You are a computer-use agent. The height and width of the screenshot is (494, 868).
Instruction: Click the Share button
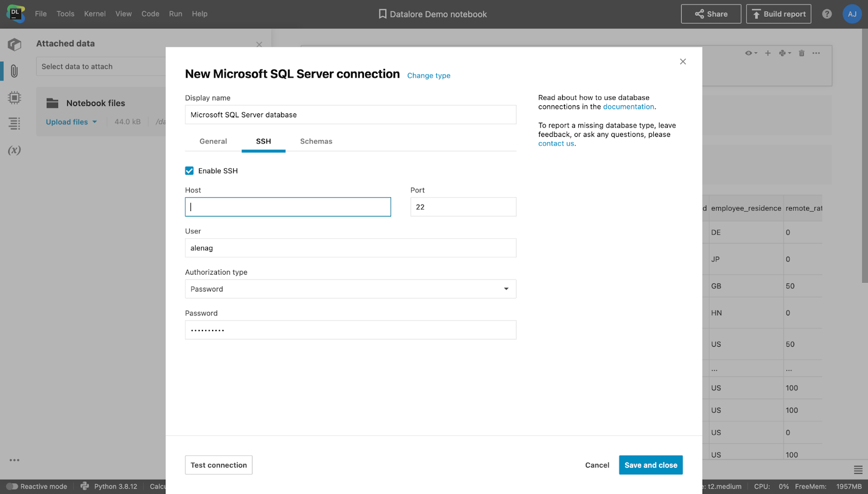711,14
